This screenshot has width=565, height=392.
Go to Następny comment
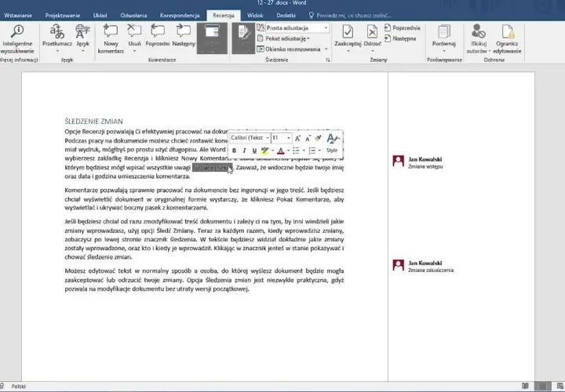coord(184,36)
